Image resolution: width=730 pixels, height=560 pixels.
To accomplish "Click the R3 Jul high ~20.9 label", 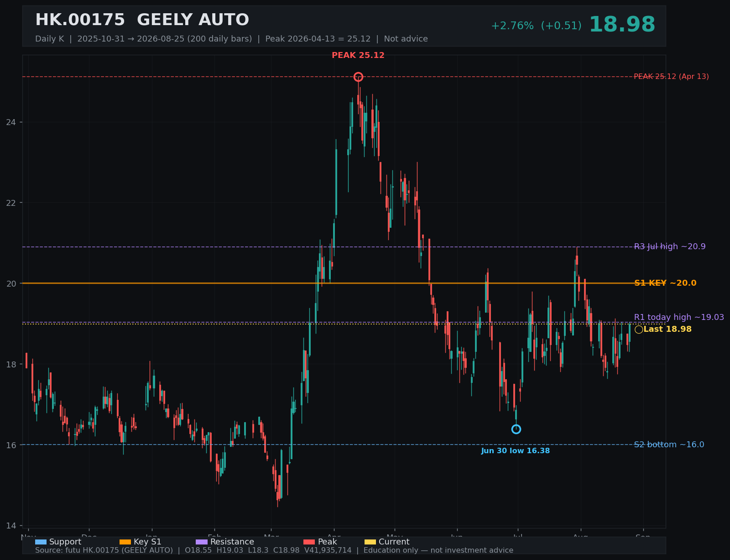I will click(x=670, y=247).
